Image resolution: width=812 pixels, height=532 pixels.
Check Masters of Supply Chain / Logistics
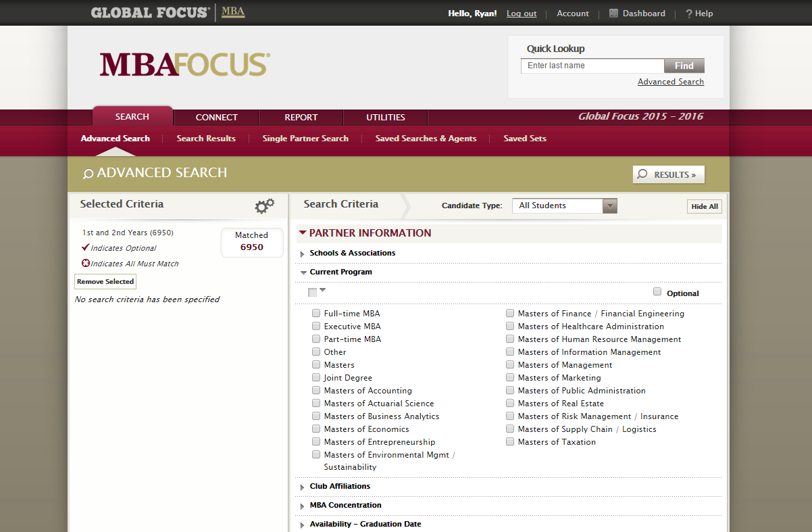click(510, 429)
